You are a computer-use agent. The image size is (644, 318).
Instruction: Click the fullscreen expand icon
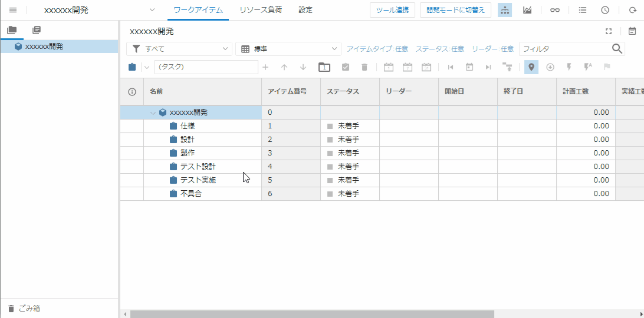[609, 31]
